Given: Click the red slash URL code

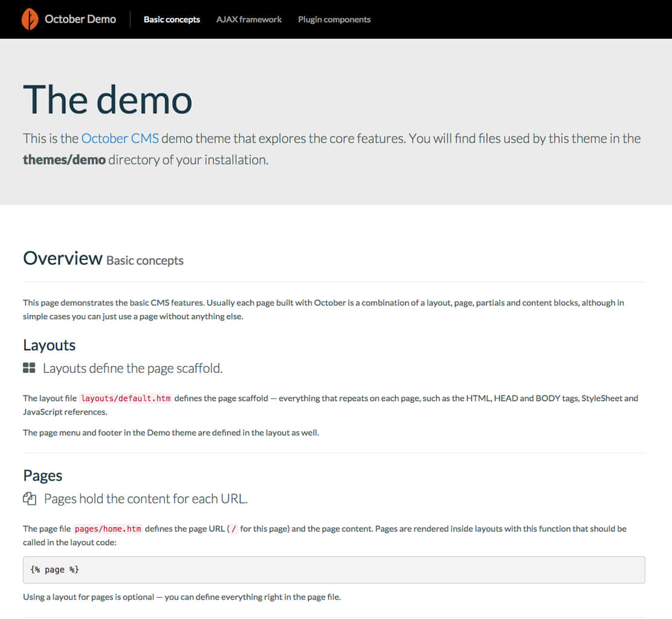Looking at the screenshot, I should click(x=234, y=528).
